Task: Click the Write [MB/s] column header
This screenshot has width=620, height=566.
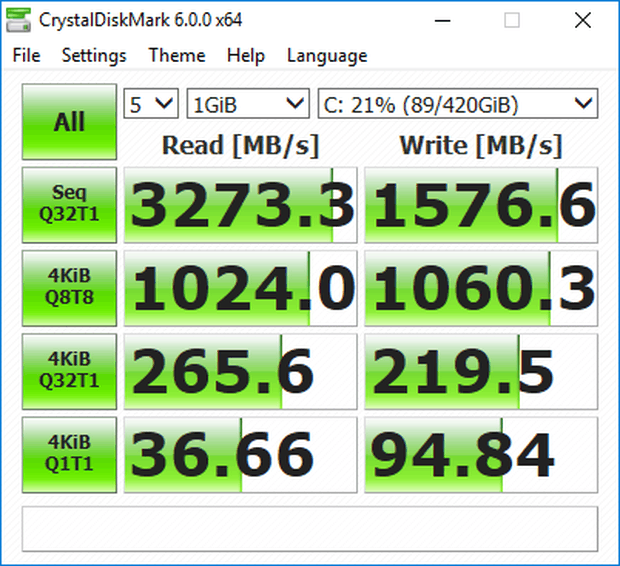Action: (481, 146)
